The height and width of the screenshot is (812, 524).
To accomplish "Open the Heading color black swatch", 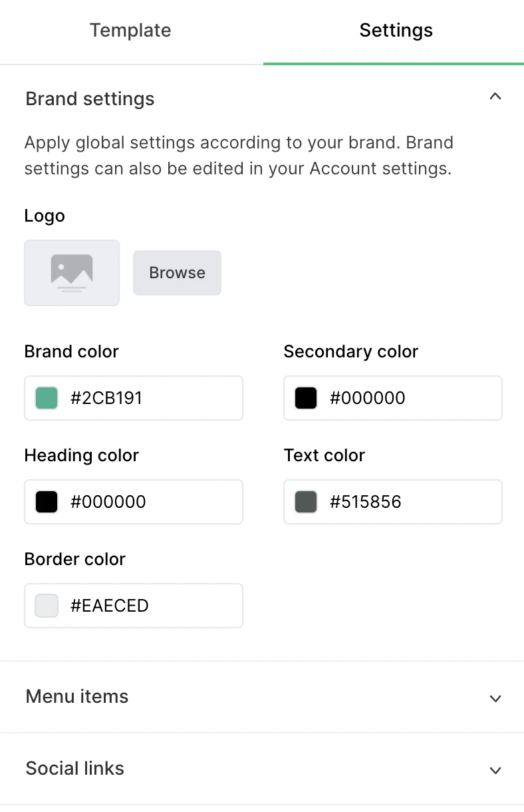I will [47, 502].
